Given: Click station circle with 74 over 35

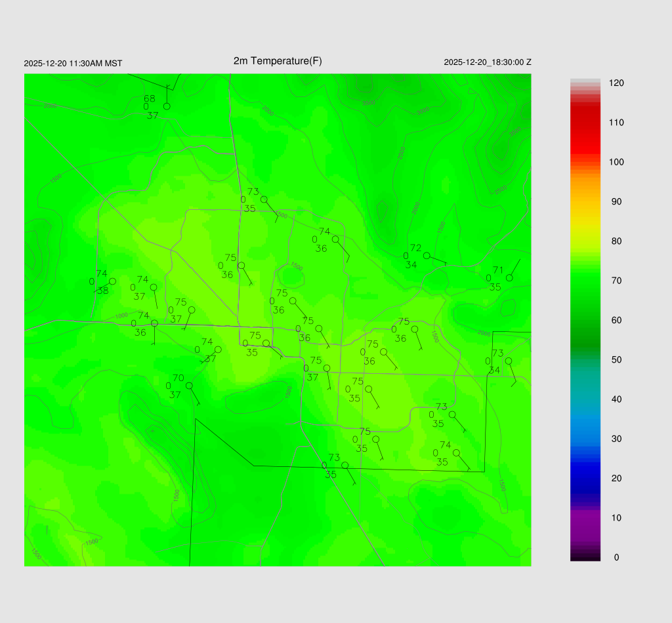Looking at the screenshot, I should [456, 452].
